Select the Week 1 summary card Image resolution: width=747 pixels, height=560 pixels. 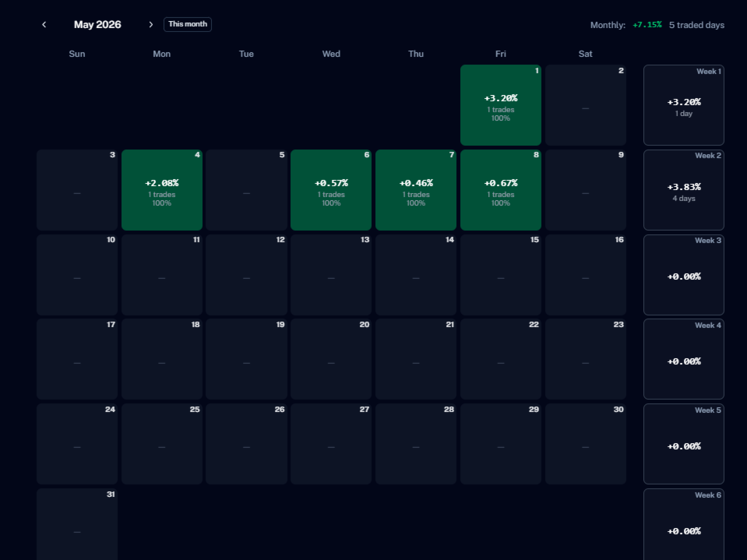(684, 105)
